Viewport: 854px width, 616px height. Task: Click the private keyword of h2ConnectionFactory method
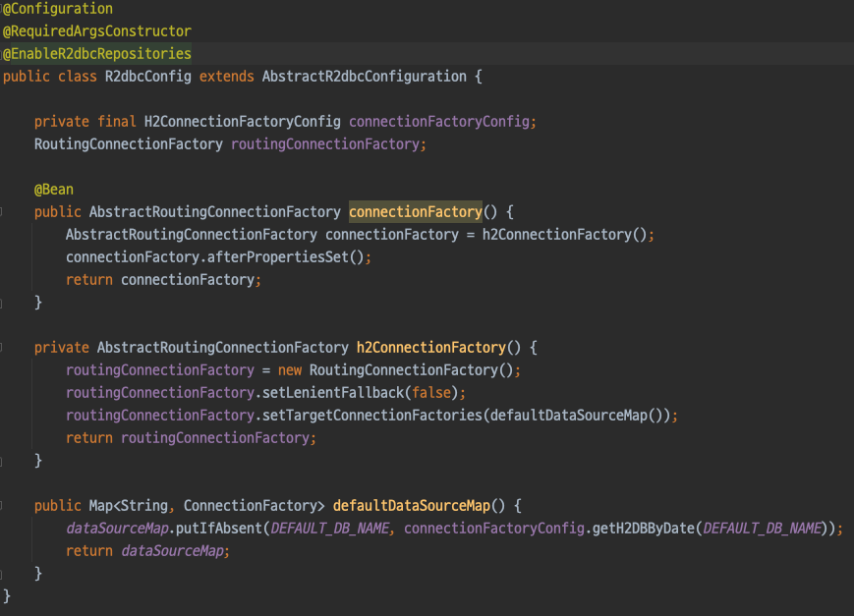[x=62, y=348]
